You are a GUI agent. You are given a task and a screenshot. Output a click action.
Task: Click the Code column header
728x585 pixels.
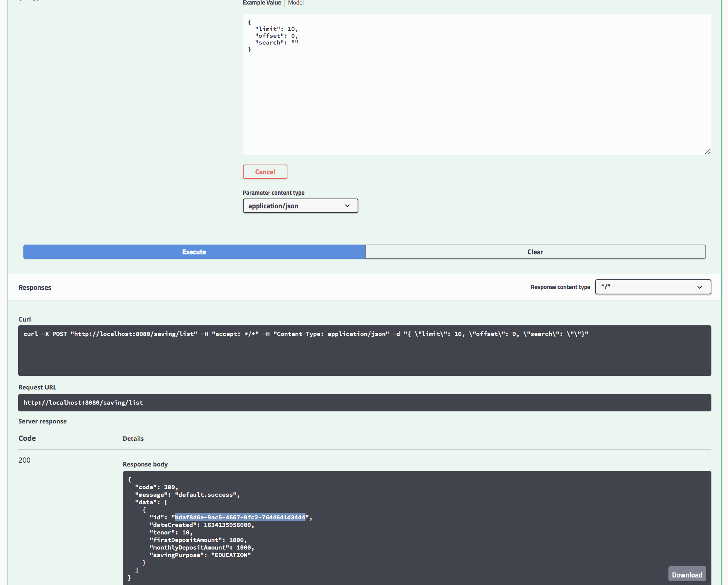[x=27, y=438]
